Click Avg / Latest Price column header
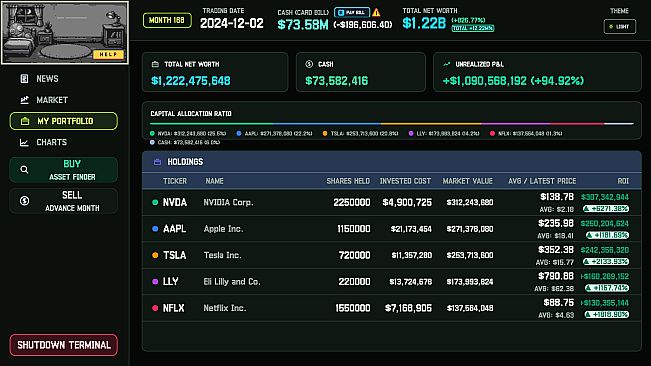 (x=542, y=181)
